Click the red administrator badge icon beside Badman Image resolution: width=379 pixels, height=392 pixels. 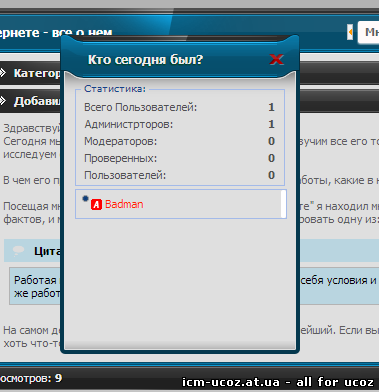[96, 205]
